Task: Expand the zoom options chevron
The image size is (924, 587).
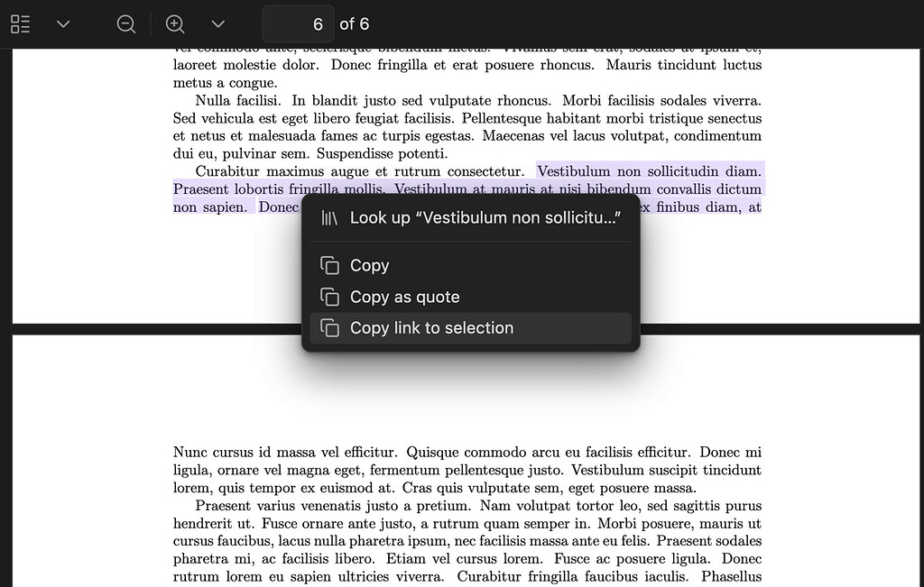Action: (x=217, y=23)
